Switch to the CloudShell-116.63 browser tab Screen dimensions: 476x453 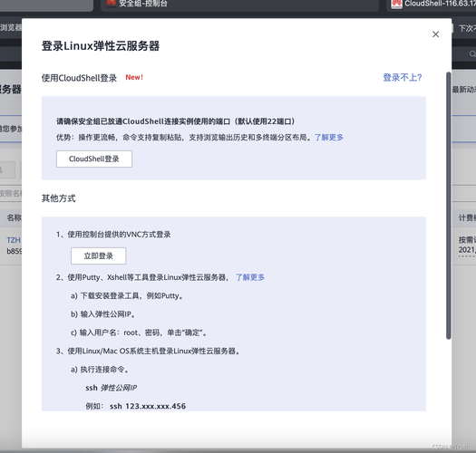click(x=431, y=5)
